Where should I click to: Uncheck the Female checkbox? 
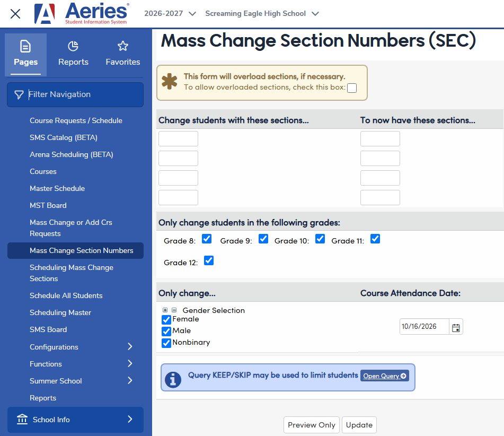pos(166,320)
